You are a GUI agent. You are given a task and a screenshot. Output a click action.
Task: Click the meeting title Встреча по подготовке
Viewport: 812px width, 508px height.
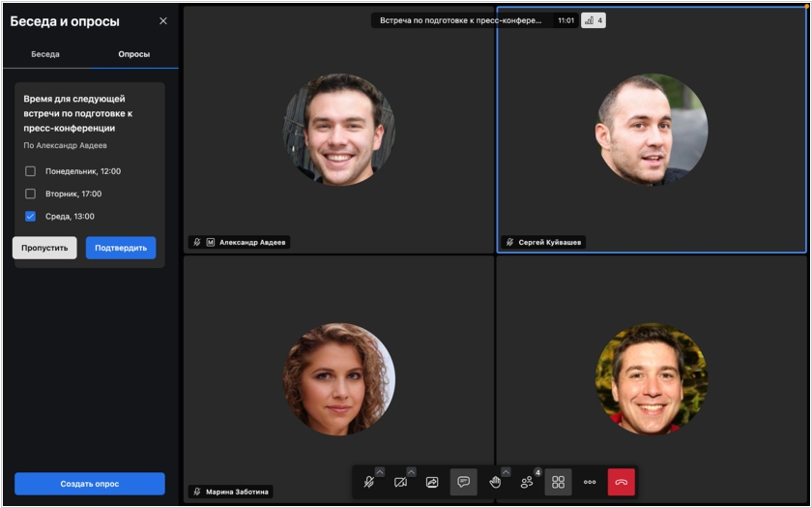click(461, 20)
